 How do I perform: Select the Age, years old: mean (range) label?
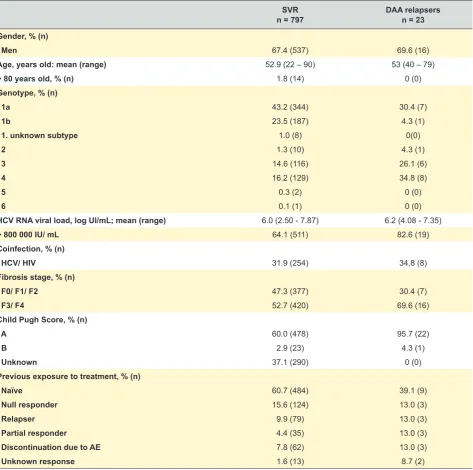(53, 65)
